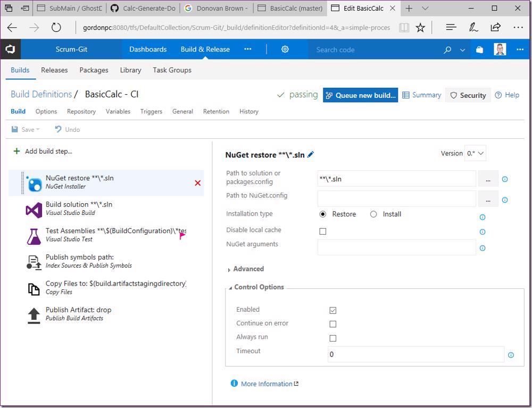This screenshot has width=532, height=408.
Task: Switch to the Task Groups tab
Action: 172,70
